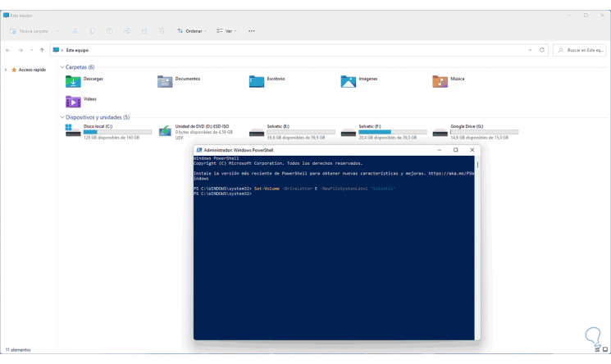The width and height of the screenshot is (611, 364).
Task: Click the PowerShell window title icon
Action: coord(199,150)
